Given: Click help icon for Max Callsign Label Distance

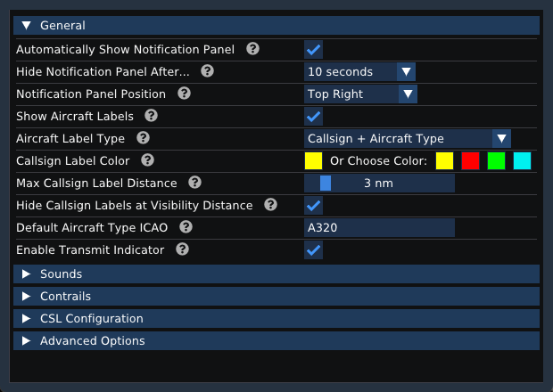Looking at the screenshot, I should (194, 183).
